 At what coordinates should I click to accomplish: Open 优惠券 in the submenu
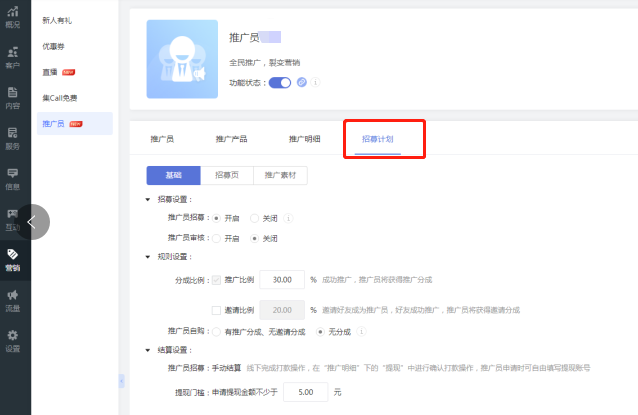56,46
